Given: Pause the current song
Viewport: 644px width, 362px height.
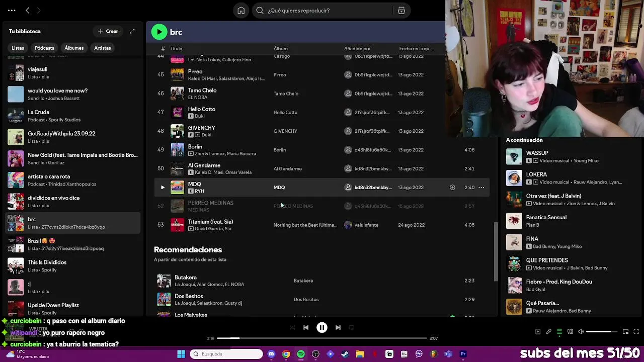Looking at the screenshot, I should coord(322,327).
